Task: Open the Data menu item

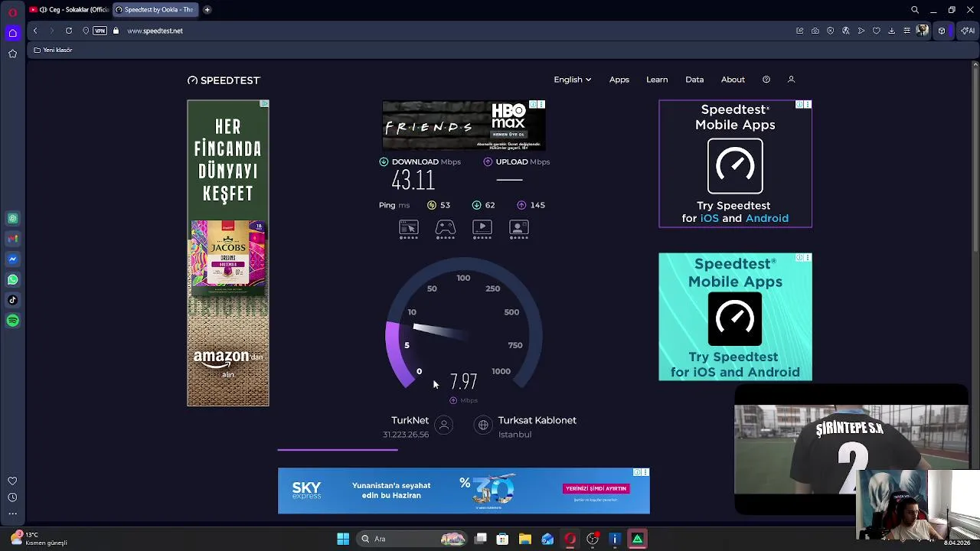Action: pos(694,80)
